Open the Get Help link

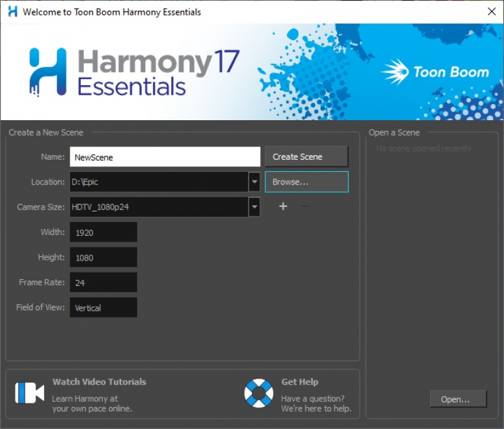coord(300,381)
